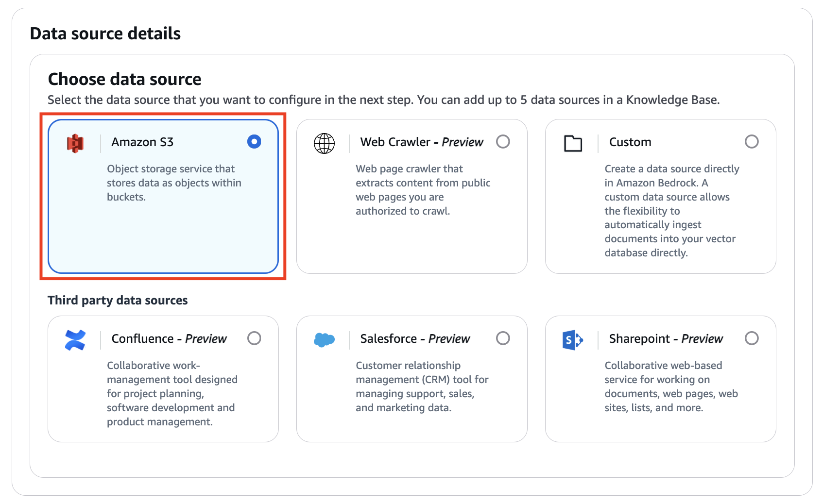The width and height of the screenshot is (823, 504).
Task: Click the Custom data source folder icon
Action: [x=573, y=143]
